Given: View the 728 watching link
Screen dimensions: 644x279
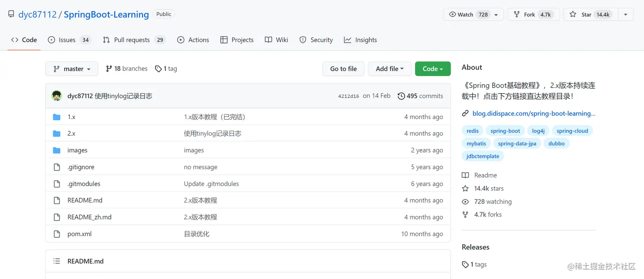Looking at the screenshot, I should pyautogui.click(x=487, y=202).
